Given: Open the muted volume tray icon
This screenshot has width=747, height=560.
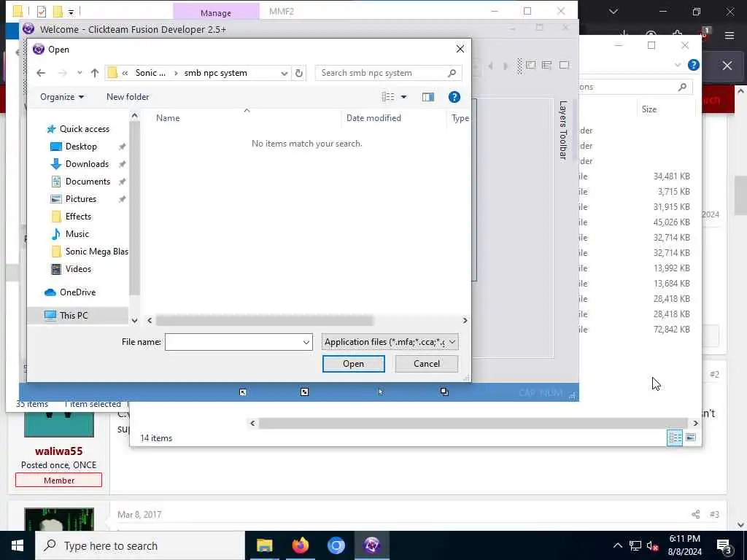Looking at the screenshot, I should 652,546.
